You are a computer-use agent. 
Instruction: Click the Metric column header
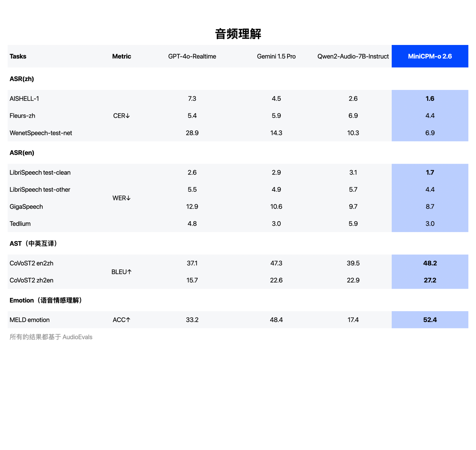(121, 56)
